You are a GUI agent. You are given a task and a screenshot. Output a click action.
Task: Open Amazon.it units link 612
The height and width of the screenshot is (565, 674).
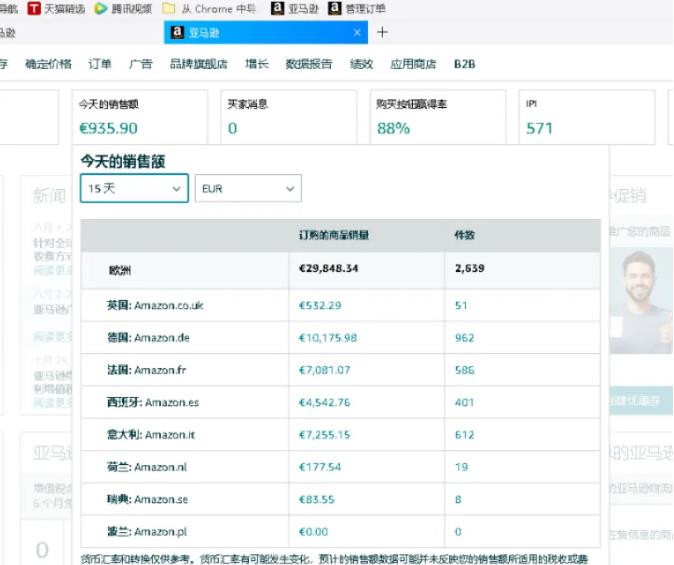pyautogui.click(x=465, y=435)
